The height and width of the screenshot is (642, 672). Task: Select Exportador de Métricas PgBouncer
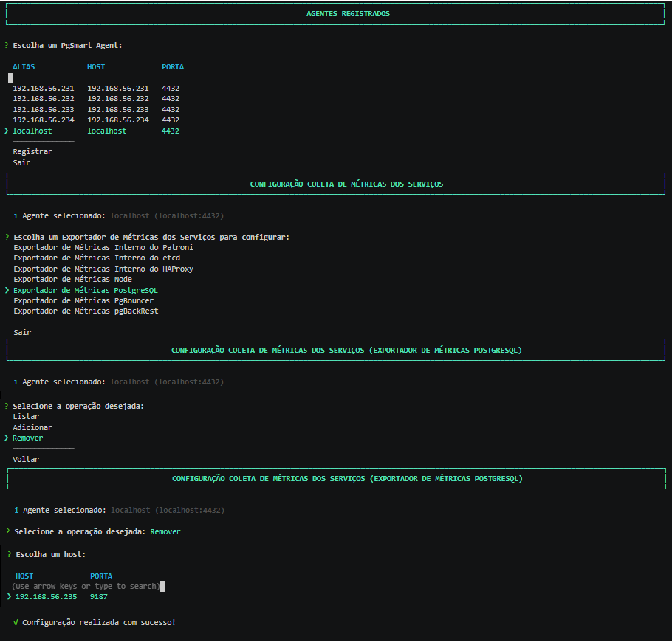coord(83,300)
